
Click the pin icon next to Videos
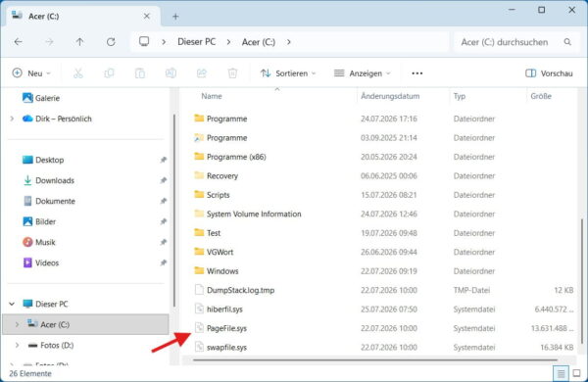[x=163, y=263]
